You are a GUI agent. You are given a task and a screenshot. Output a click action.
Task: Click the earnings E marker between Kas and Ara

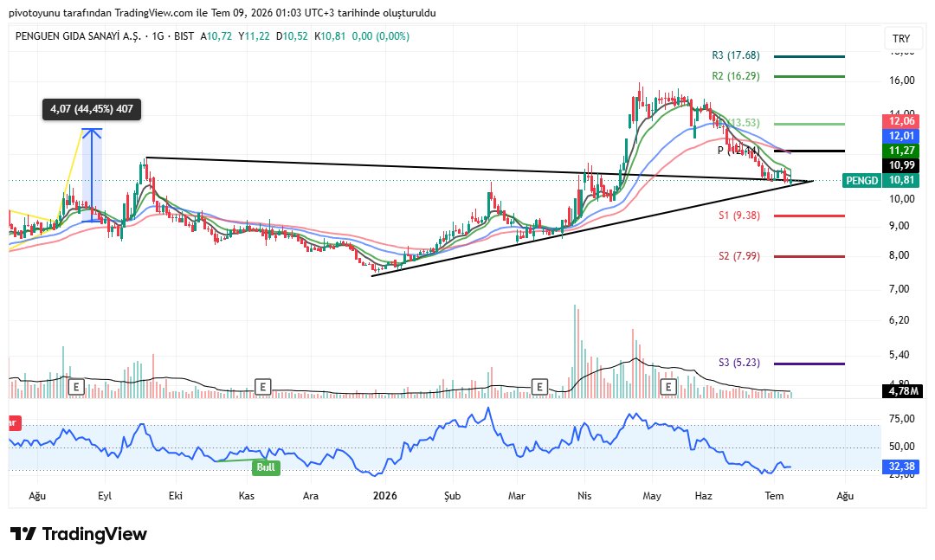coord(262,387)
